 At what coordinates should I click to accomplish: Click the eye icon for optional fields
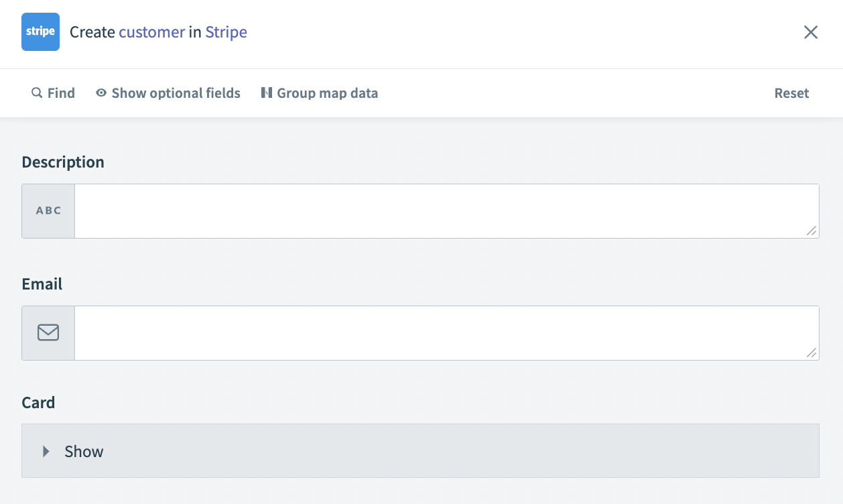coord(101,93)
